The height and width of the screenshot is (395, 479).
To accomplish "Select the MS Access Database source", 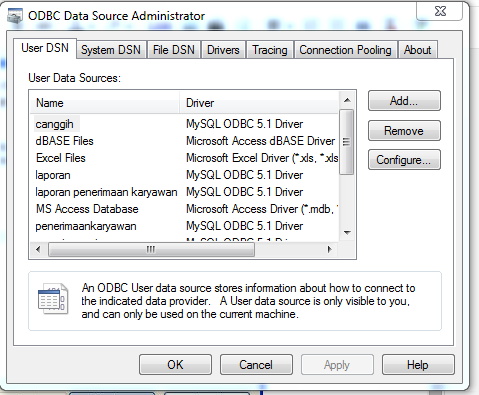I will pyautogui.click(x=87, y=209).
